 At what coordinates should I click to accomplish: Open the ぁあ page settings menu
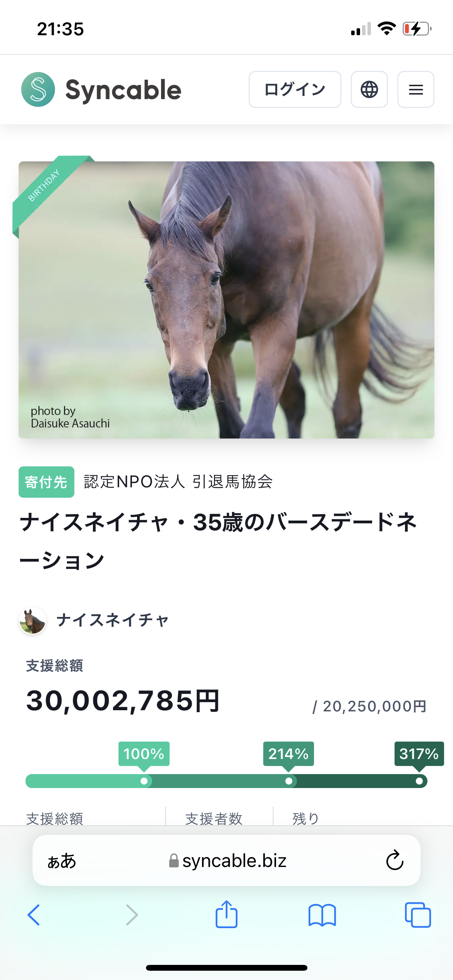(62, 861)
